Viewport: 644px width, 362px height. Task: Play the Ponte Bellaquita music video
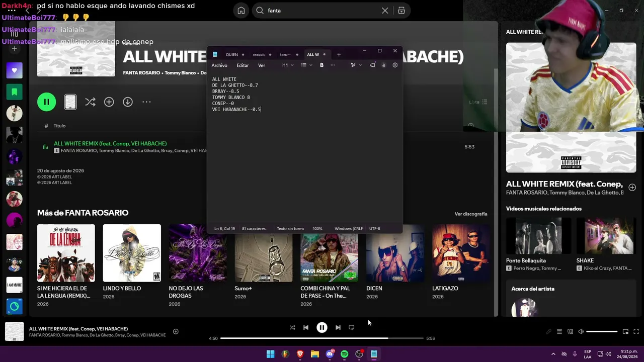pos(538,236)
